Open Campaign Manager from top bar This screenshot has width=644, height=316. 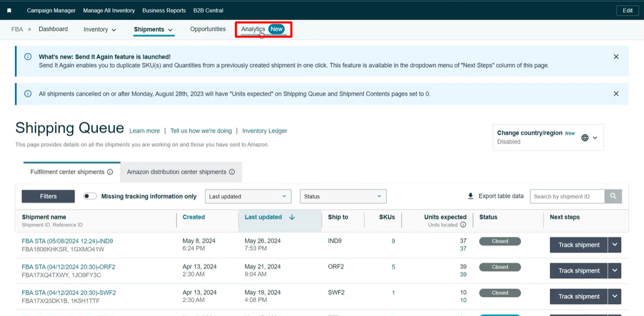51,11
